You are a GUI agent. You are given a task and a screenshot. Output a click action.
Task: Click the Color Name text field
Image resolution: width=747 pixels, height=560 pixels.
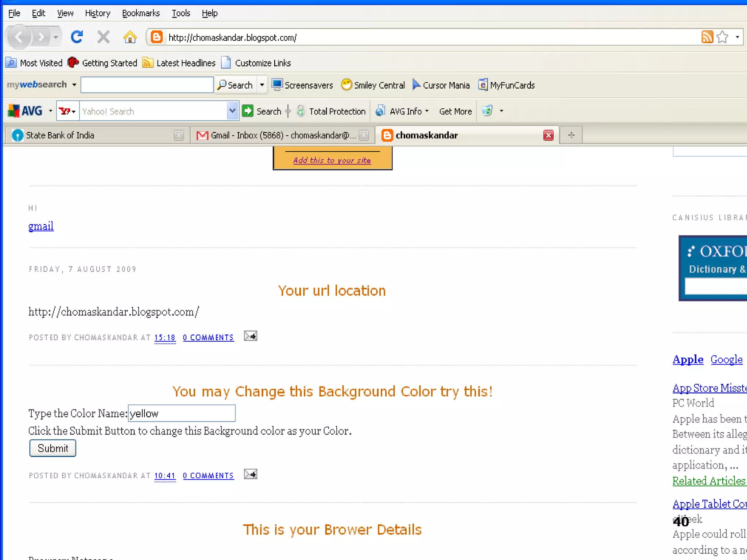point(182,413)
